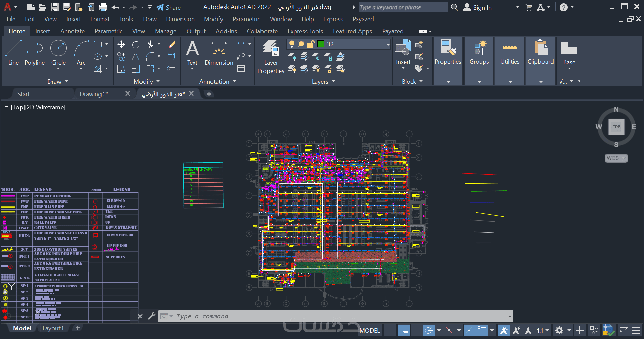Viewport: 644px width, 339px height.
Task: Activate the Move tool in Modify panel
Action: pyautogui.click(x=121, y=44)
